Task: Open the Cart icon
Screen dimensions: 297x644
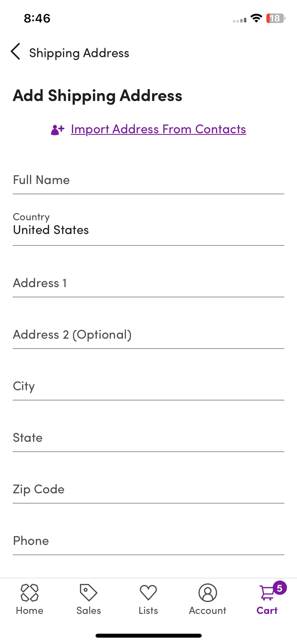Action: tap(267, 593)
